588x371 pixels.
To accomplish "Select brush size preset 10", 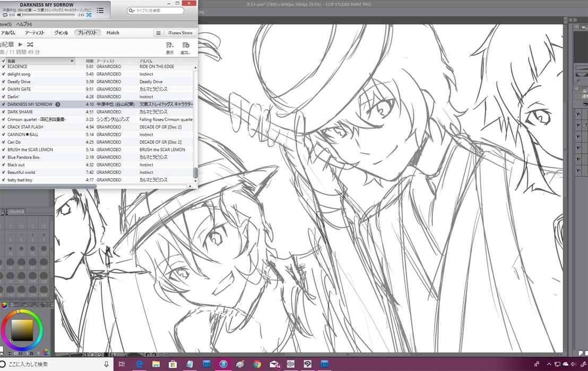I will click(10, 249).
